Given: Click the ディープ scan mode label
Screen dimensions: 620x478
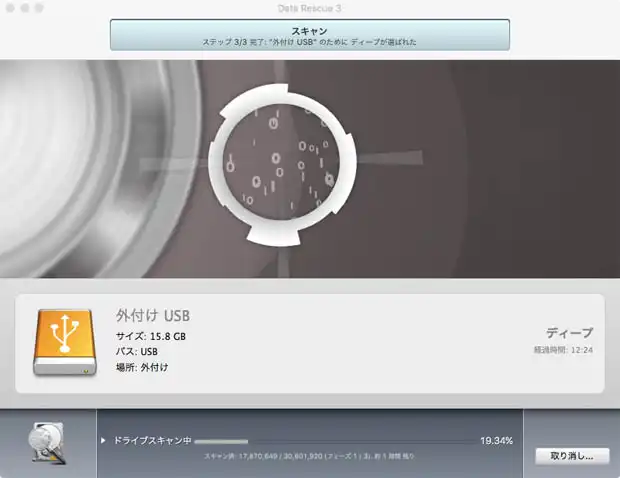Looking at the screenshot, I should tap(569, 333).
